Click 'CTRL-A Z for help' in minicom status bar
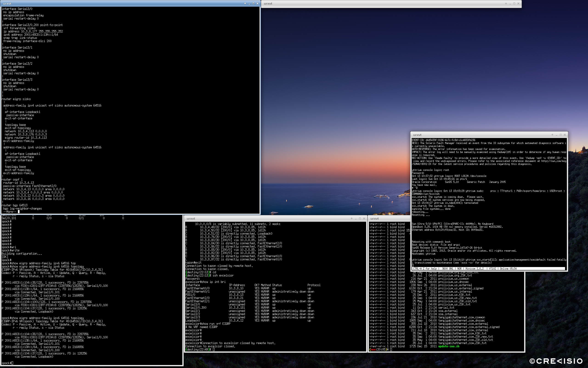This screenshot has width=588, height=368. [x=425, y=269]
